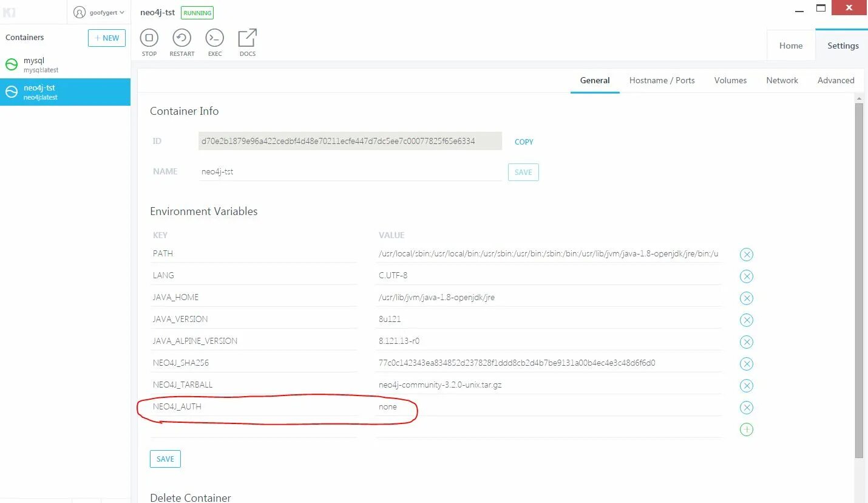Open the General settings tab
Screen dimensions: 868x503
click(x=595, y=80)
